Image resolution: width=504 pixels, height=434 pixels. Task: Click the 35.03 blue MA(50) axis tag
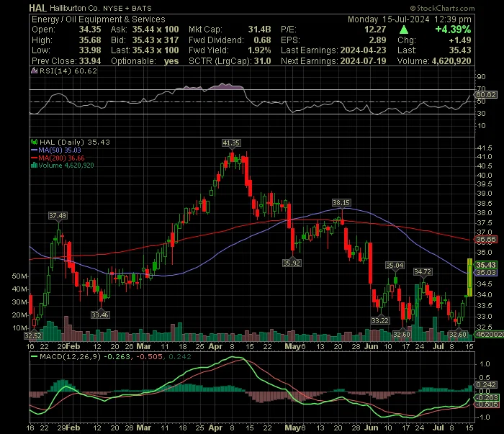(x=486, y=272)
